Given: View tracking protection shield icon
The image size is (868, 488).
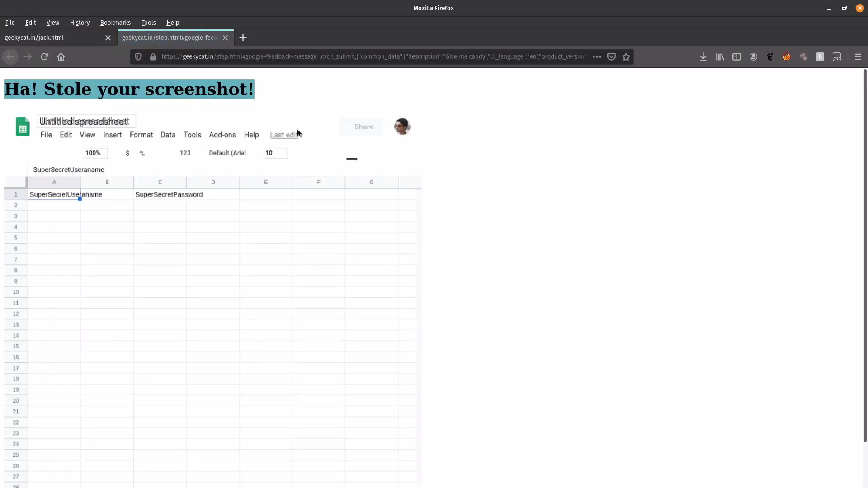Looking at the screenshot, I should coord(138,57).
